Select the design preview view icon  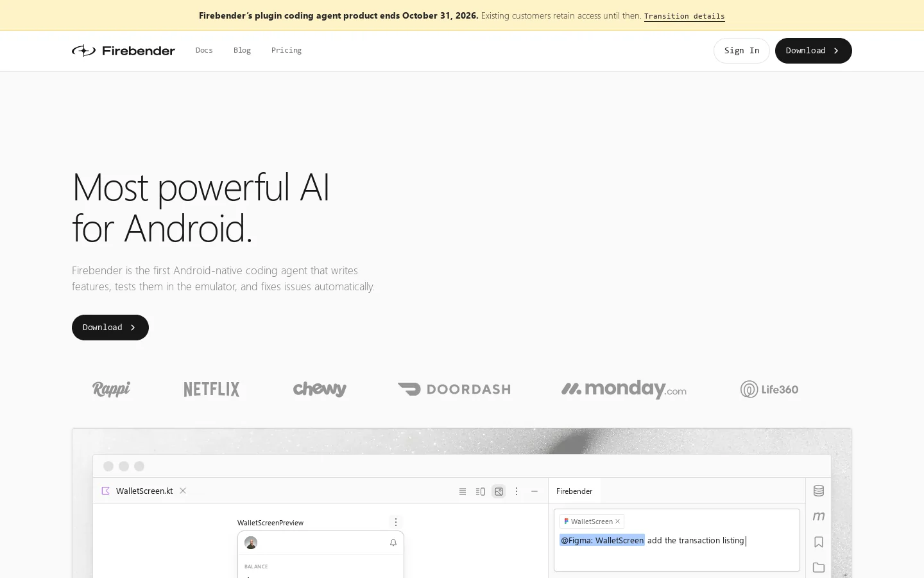coord(499,491)
